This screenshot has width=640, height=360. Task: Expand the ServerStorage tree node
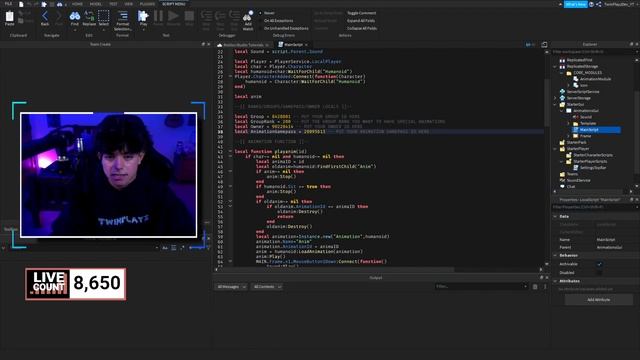pyautogui.click(x=555, y=98)
